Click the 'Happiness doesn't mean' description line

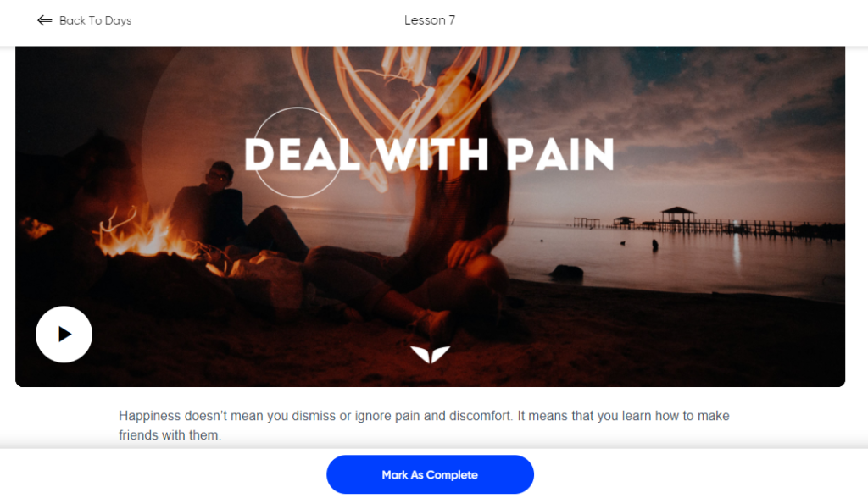point(424,416)
